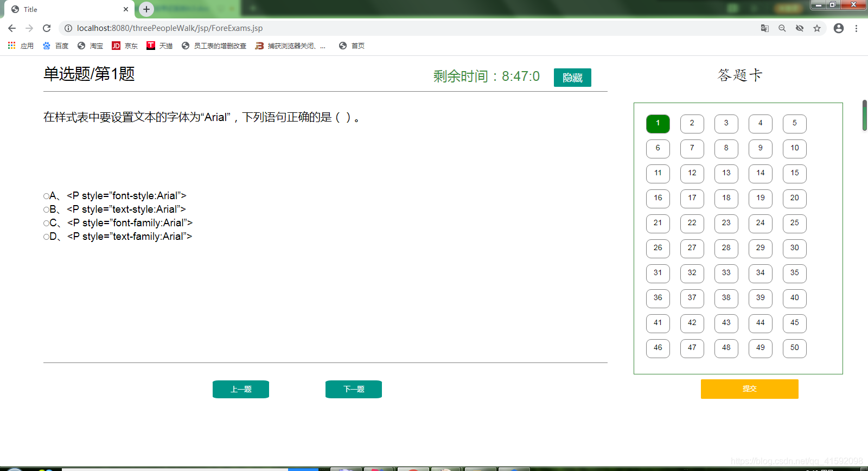
Task: Jump to question 10 on answer card
Action: tap(795, 149)
